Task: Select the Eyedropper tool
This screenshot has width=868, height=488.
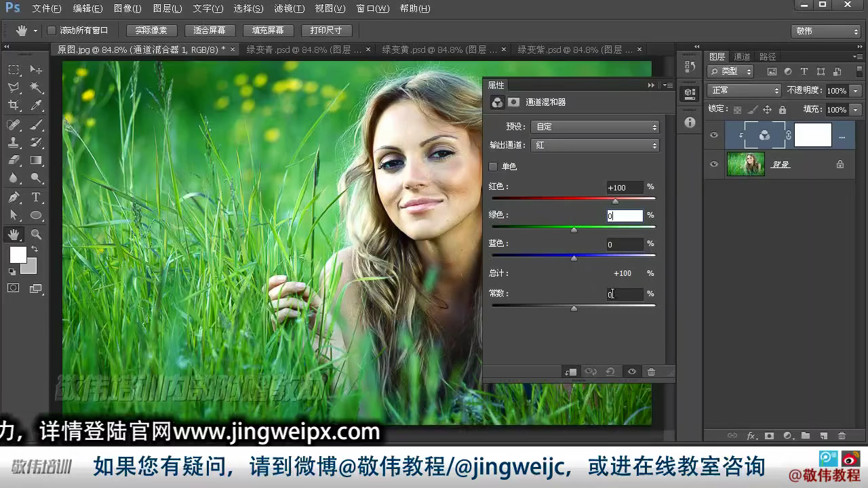Action: [x=36, y=105]
